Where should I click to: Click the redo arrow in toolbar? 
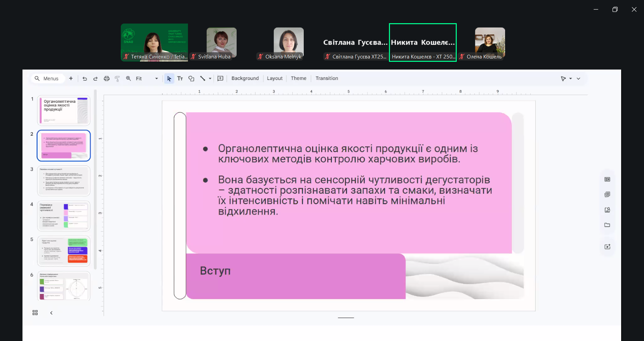point(95,79)
